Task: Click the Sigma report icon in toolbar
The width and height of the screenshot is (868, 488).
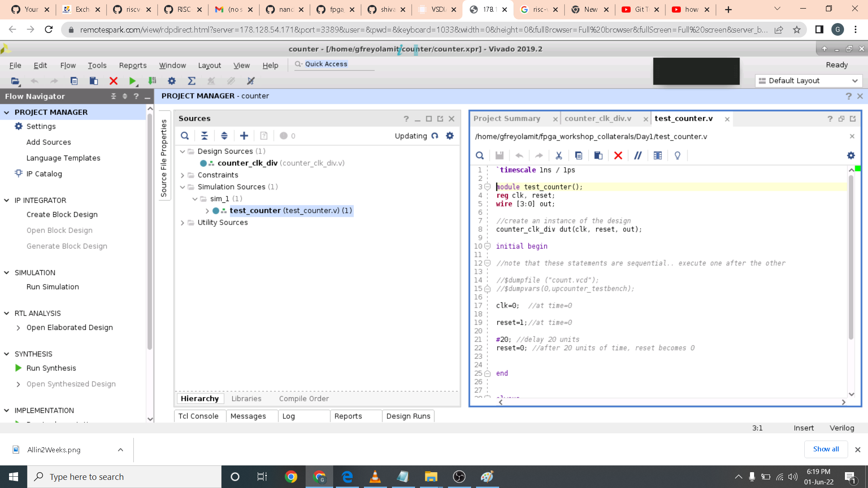Action: pyautogui.click(x=192, y=81)
